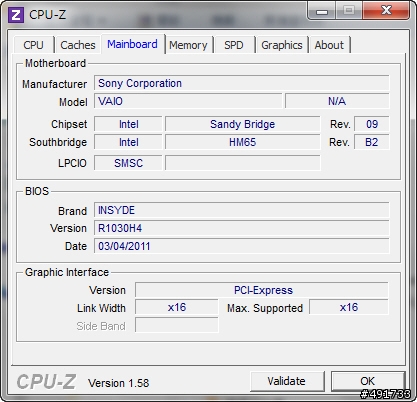Click the Max. Supported x16 value
The height and width of the screenshot is (402, 417).
(349, 307)
